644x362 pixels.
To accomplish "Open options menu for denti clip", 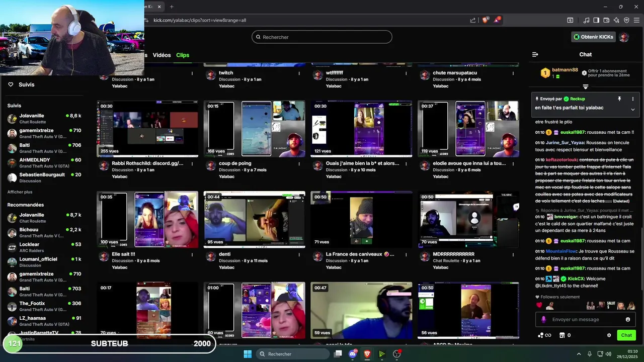I will pyautogui.click(x=299, y=254).
